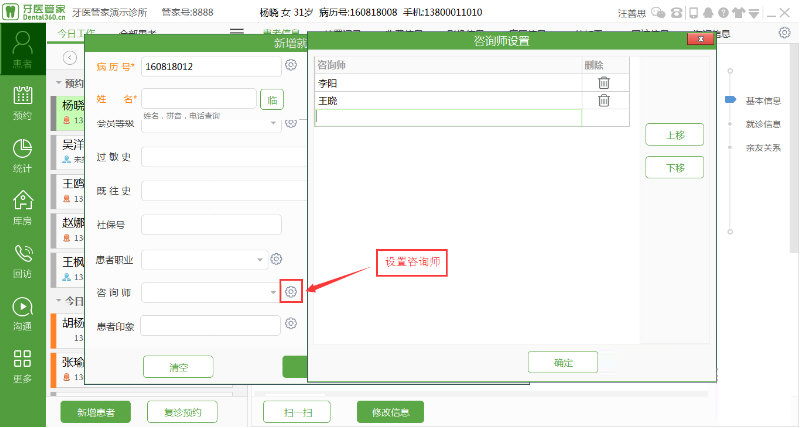The image size is (801, 428).
Task: Collapse the 预约 group in patient list
Action: (59, 83)
